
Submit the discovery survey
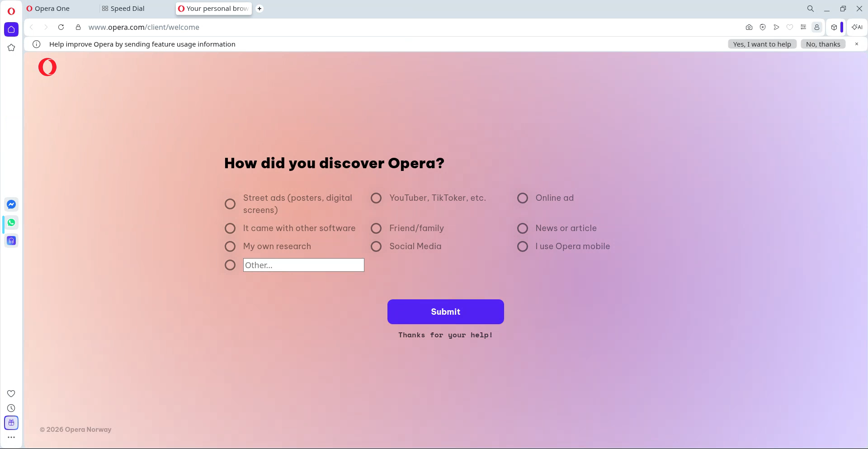(446, 312)
